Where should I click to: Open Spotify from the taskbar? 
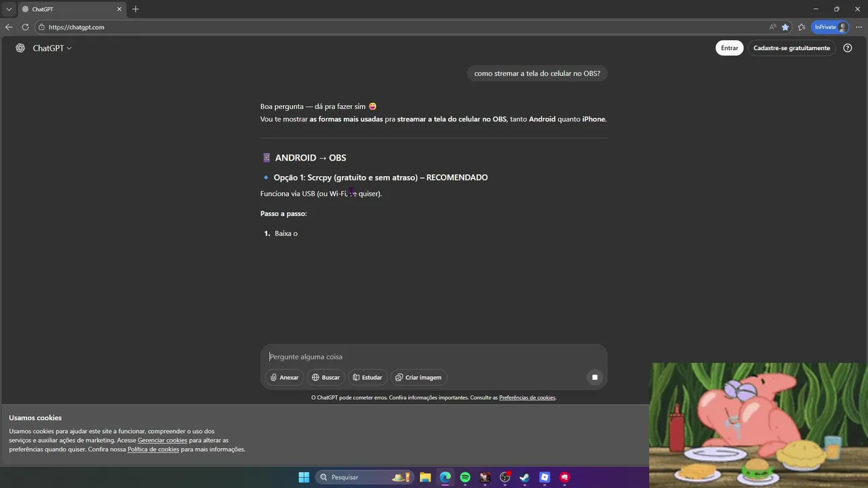tap(465, 477)
